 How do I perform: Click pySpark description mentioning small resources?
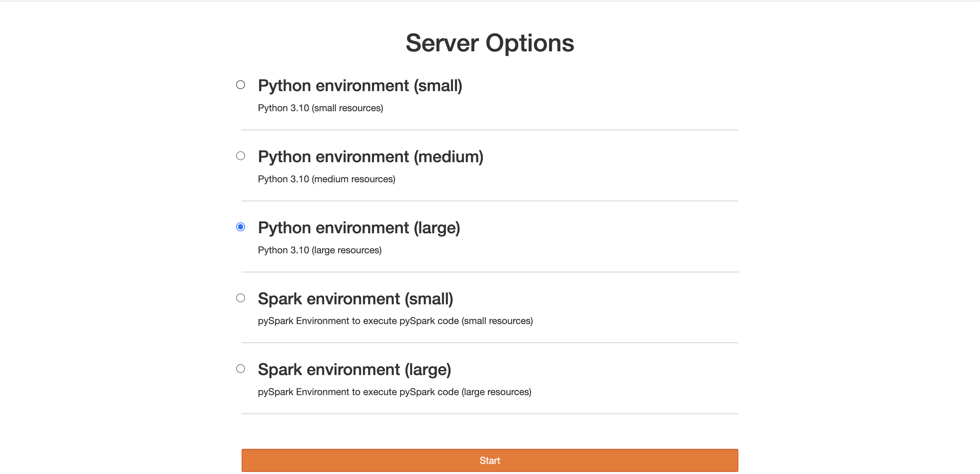[x=395, y=321]
